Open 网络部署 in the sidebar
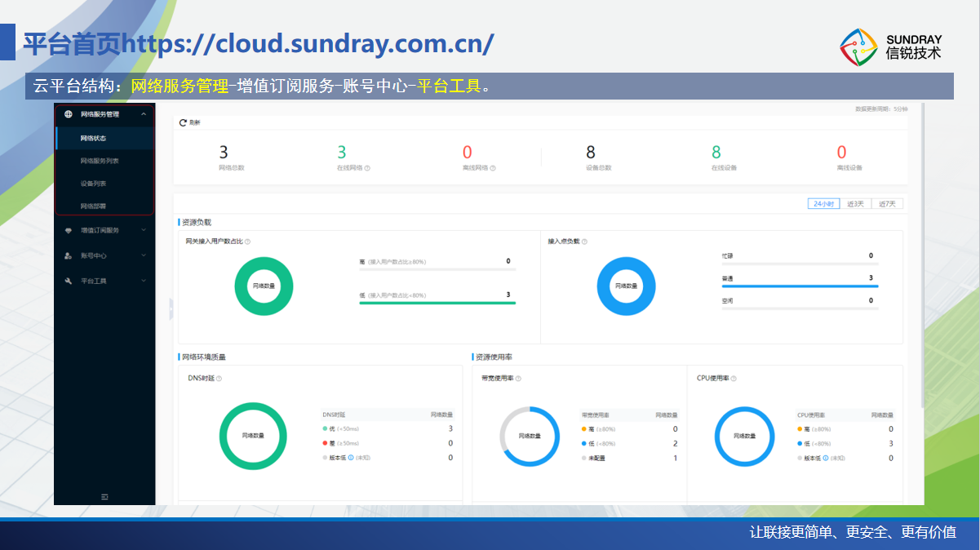 [93, 206]
